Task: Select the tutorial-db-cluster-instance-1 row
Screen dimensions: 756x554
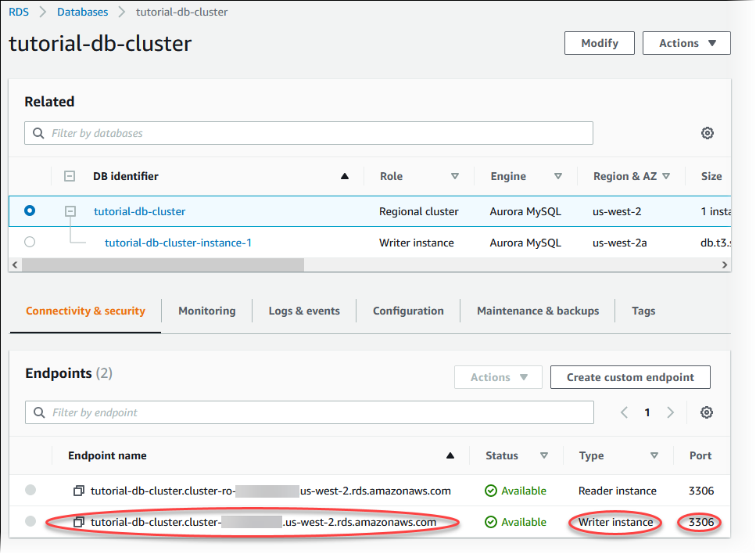Action: coord(29,243)
